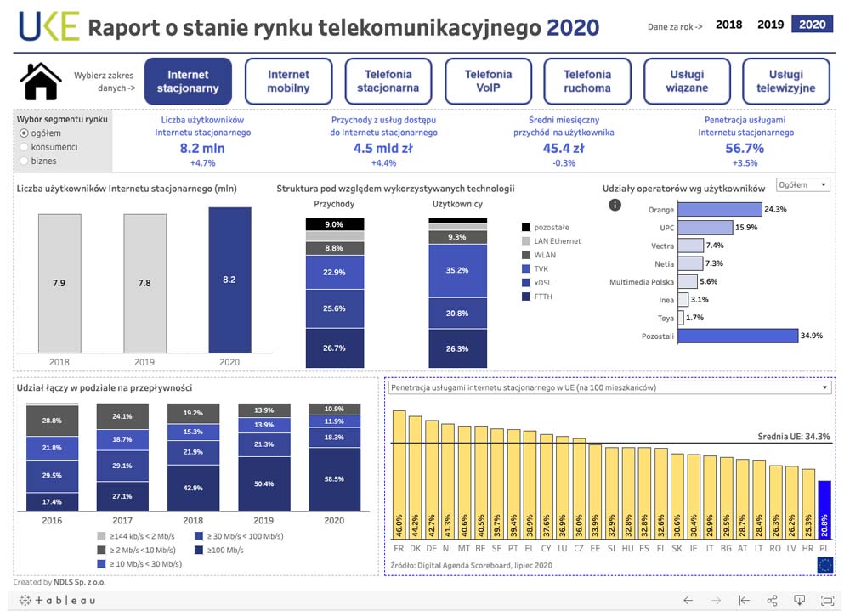Redo with the forward arrow icon

[x=716, y=601]
